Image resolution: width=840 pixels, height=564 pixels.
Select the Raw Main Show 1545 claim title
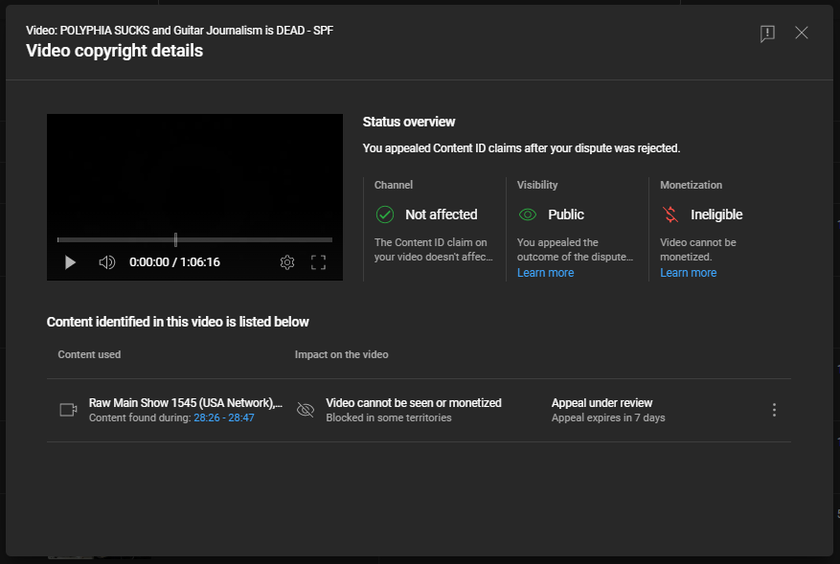185,403
